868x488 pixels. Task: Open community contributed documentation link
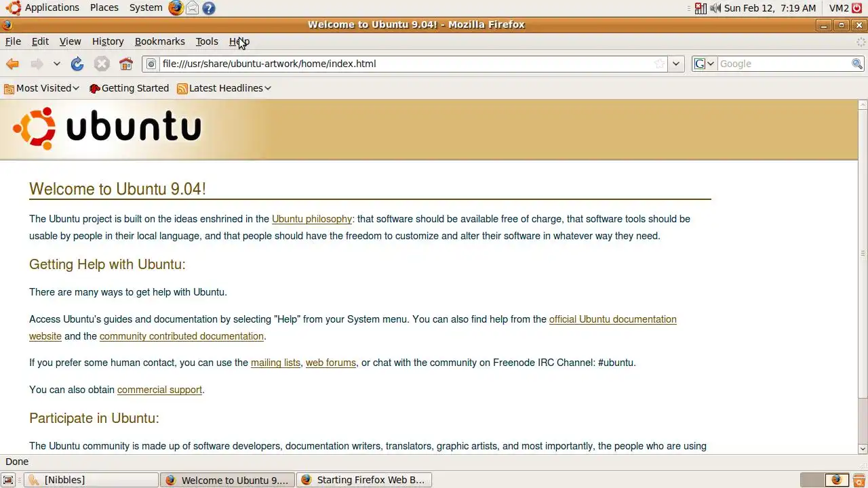[181, 336]
